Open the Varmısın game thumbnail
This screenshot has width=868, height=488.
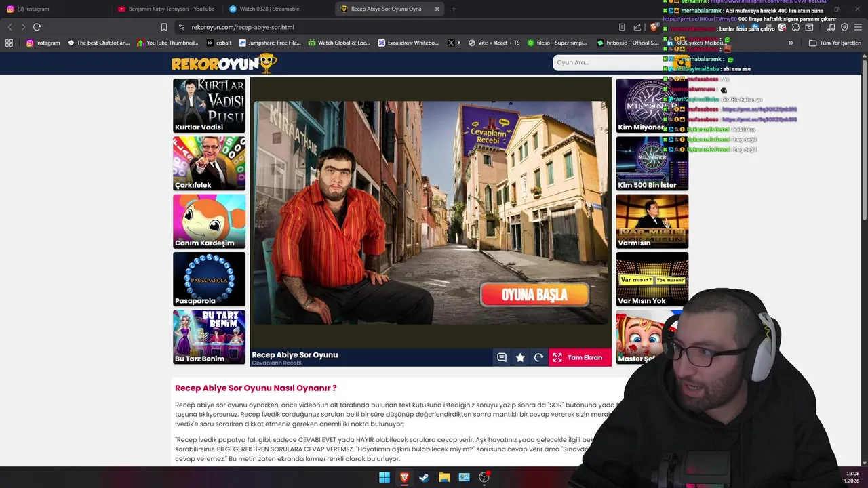(x=652, y=221)
